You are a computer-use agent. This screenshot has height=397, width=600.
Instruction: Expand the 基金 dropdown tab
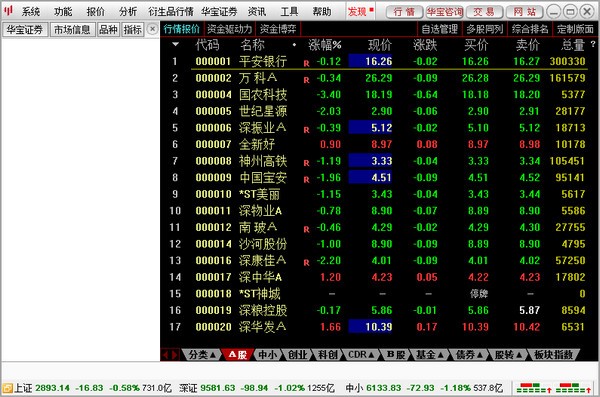point(429,355)
